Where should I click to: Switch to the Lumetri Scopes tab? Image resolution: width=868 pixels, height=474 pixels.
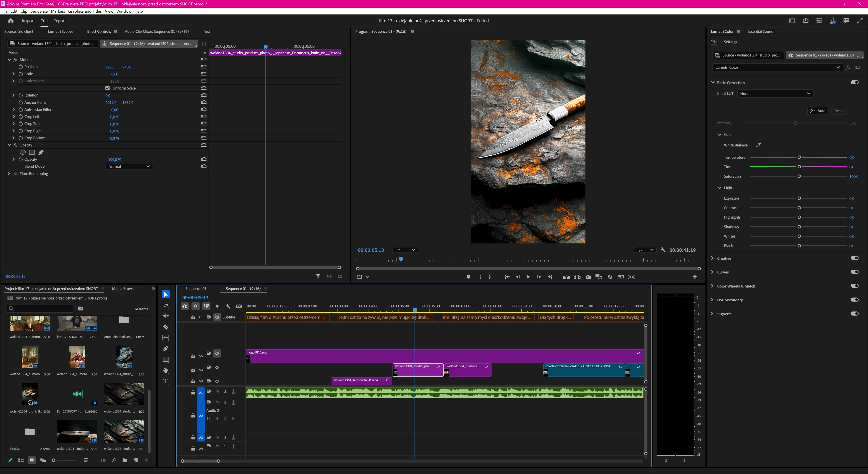pyautogui.click(x=60, y=31)
